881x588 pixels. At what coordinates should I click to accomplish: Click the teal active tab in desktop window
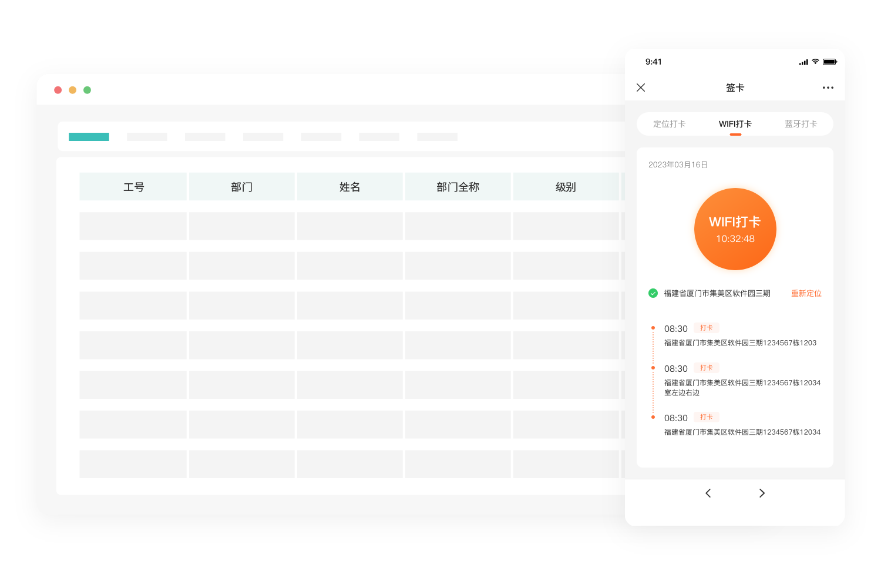(x=89, y=137)
